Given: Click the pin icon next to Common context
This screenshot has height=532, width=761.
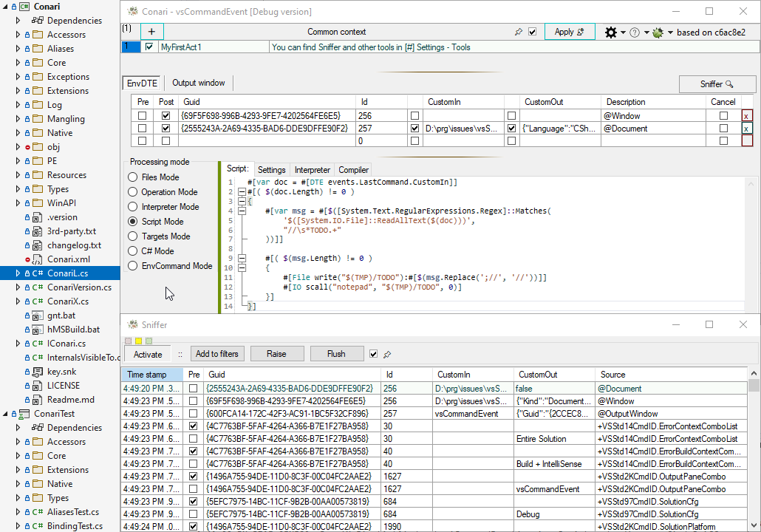Looking at the screenshot, I should (519, 33).
